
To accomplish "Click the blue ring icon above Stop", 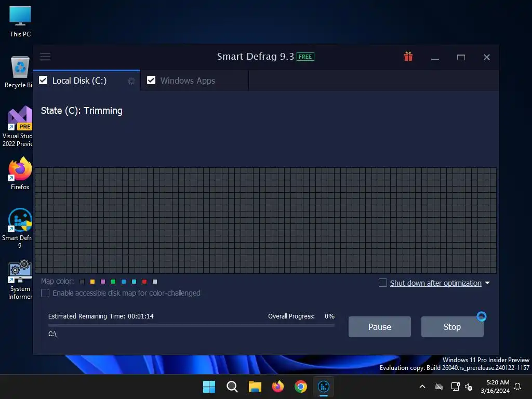I will [x=482, y=316].
